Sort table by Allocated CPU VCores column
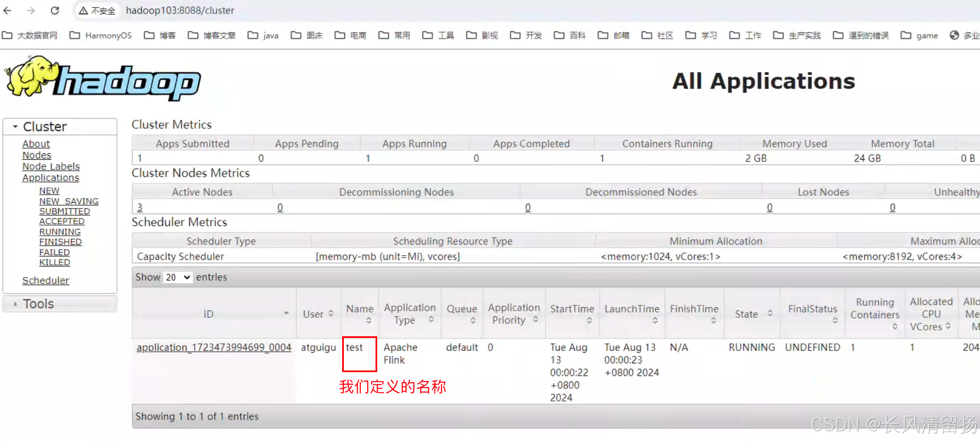This screenshot has height=441, width=980. [931, 314]
